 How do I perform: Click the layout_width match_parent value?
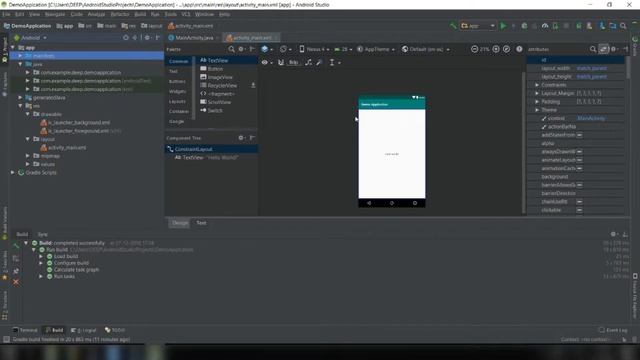point(591,68)
